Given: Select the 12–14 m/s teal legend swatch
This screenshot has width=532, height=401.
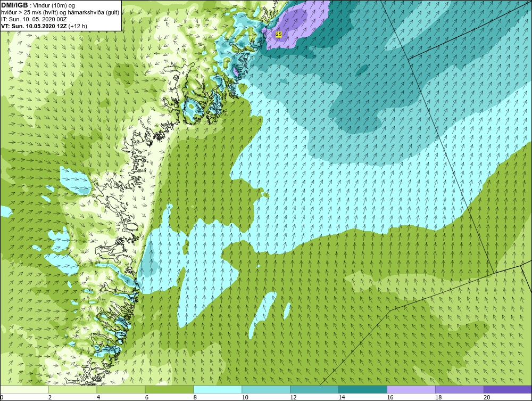Looking at the screenshot, I should 314,389.
